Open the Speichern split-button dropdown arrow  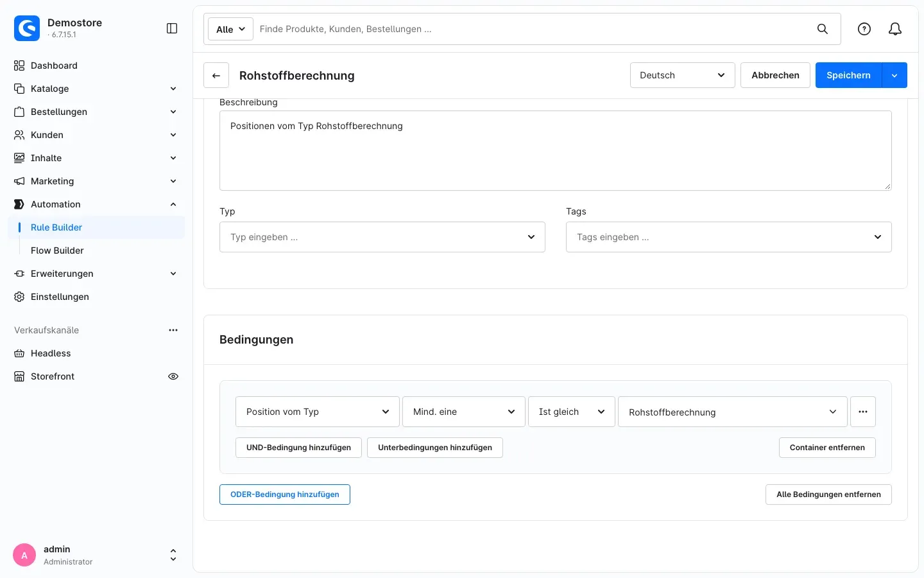pos(894,75)
